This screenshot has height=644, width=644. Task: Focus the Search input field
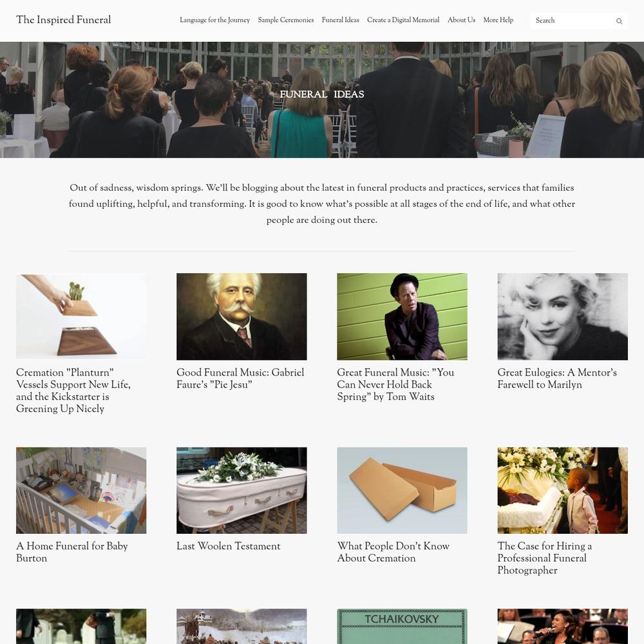(573, 21)
